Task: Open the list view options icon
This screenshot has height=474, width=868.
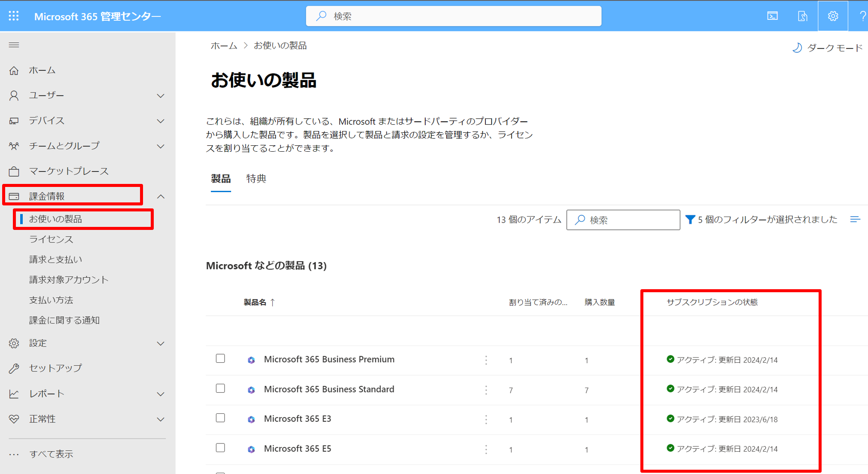Action: pos(855,219)
